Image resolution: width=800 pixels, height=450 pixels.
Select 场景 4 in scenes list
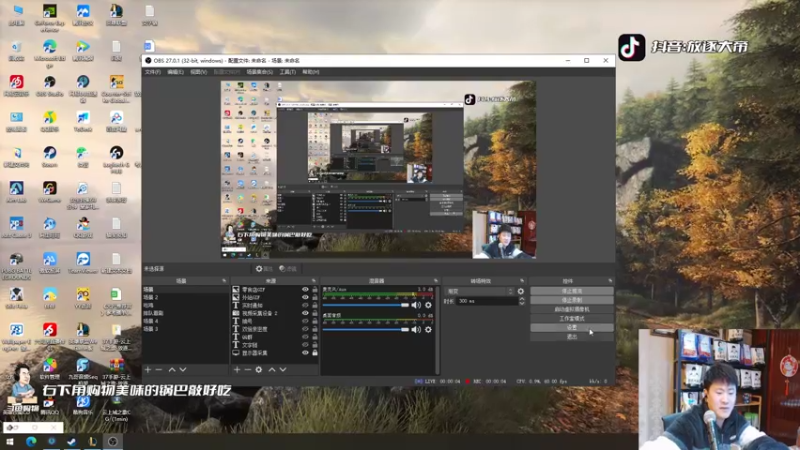[185, 321]
